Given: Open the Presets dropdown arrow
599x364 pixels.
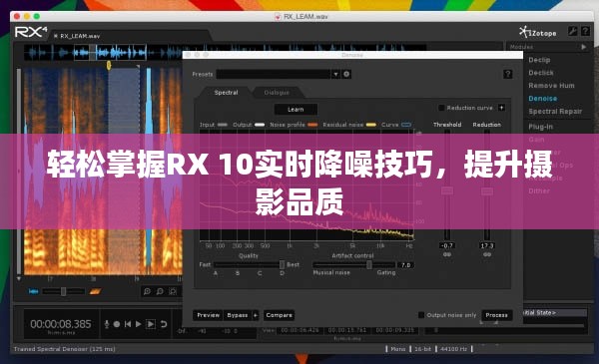Looking at the screenshot, I should coord(335,74).
